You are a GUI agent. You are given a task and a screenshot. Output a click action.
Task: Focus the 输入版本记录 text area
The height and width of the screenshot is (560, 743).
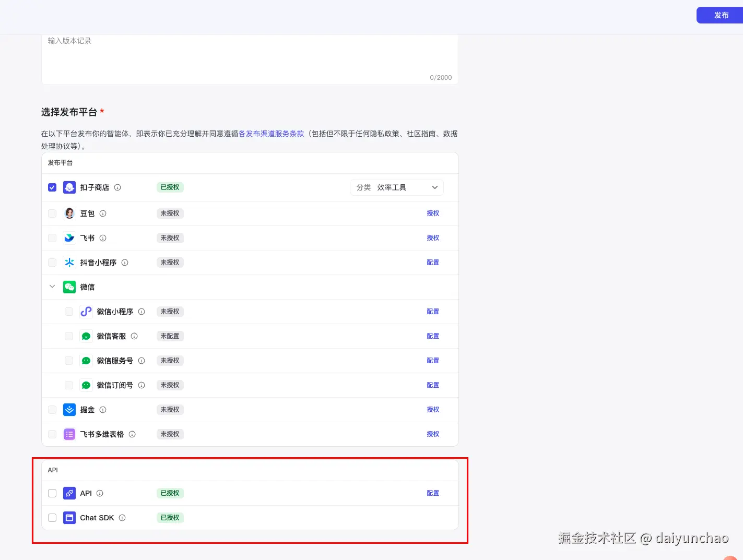tap(250, 59)
